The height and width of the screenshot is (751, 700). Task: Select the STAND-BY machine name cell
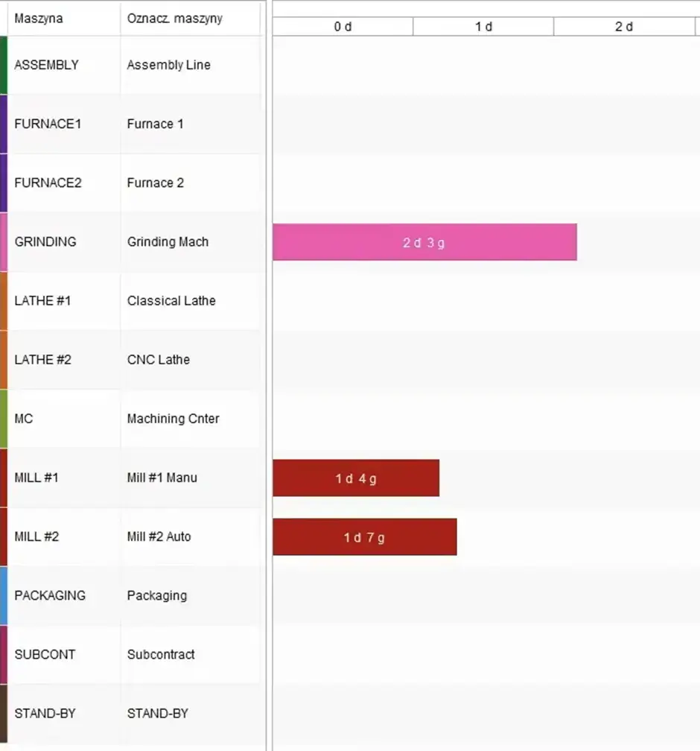(45, 713)
